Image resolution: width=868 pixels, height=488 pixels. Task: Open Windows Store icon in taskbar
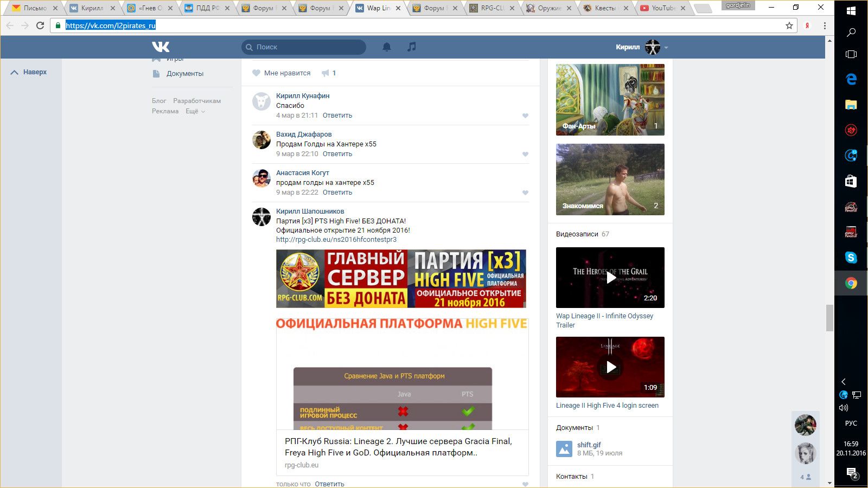(851, 181)
